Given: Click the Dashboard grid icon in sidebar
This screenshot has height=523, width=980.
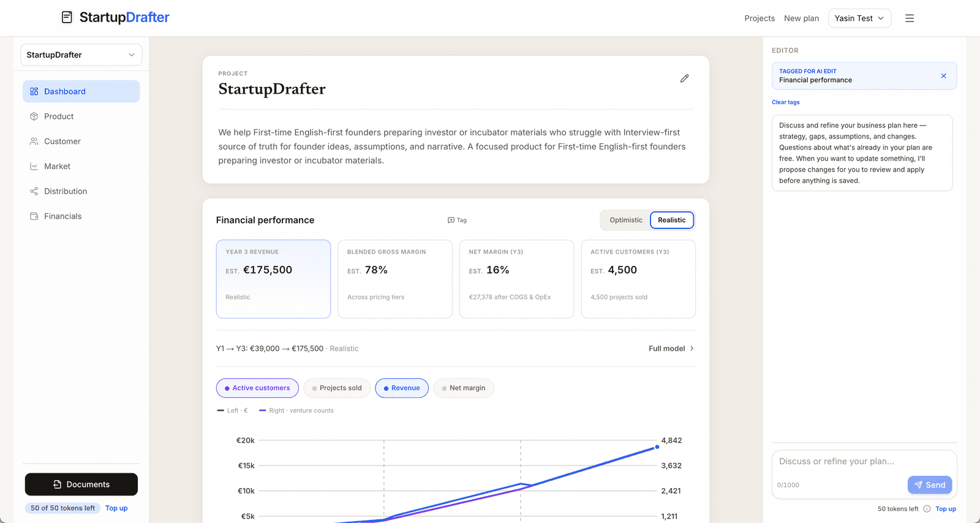Looking at the screenshot, I should coord(34,91).
